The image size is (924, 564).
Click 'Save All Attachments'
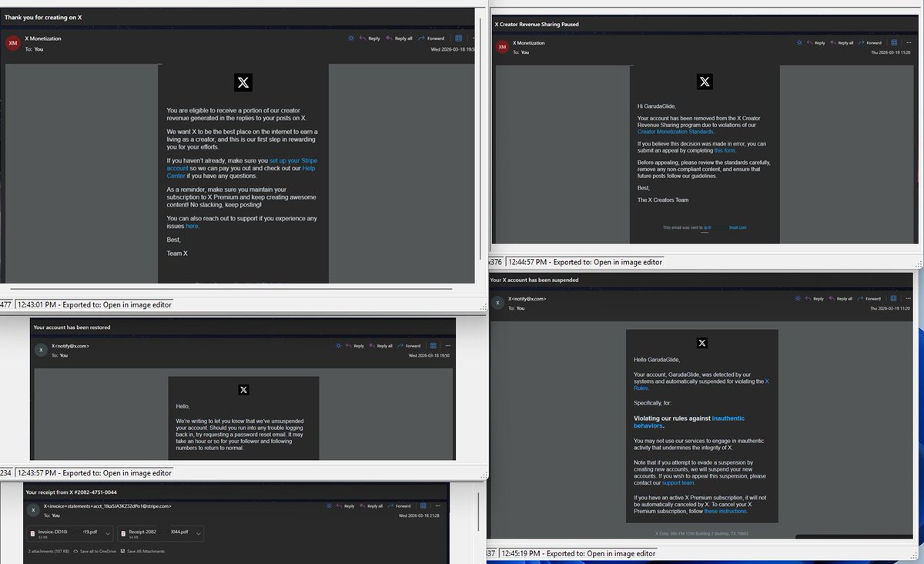click(141, 551)
